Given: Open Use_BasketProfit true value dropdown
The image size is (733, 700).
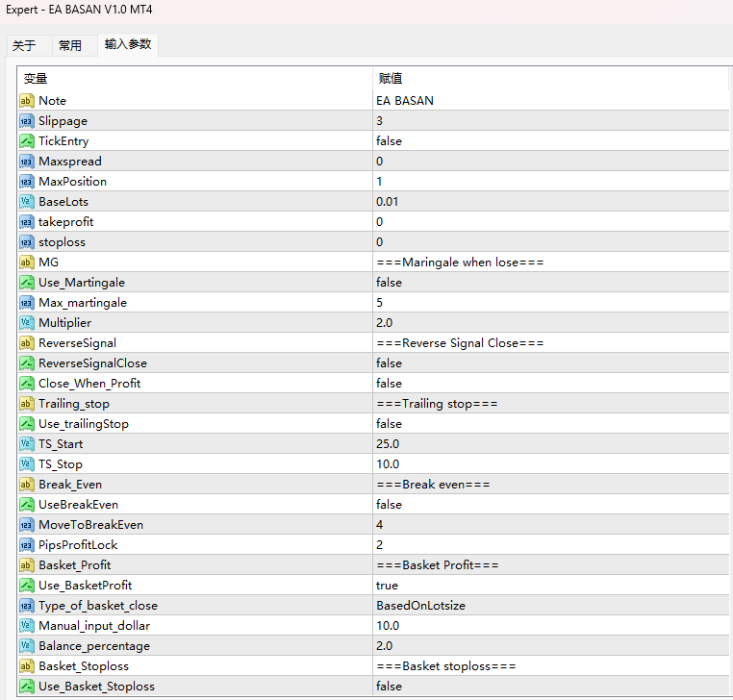Looking at the screenshot, I should 550,585.
